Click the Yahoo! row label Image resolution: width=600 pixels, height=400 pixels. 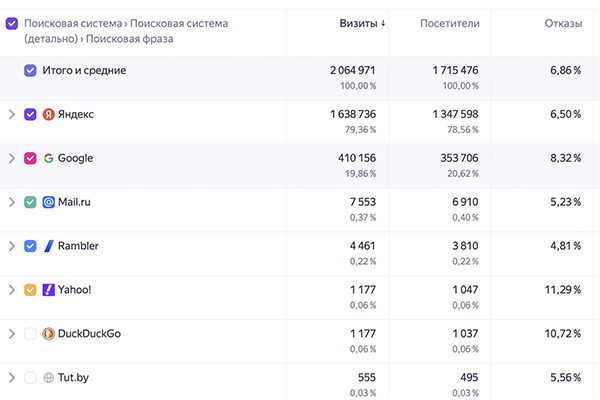75,290
